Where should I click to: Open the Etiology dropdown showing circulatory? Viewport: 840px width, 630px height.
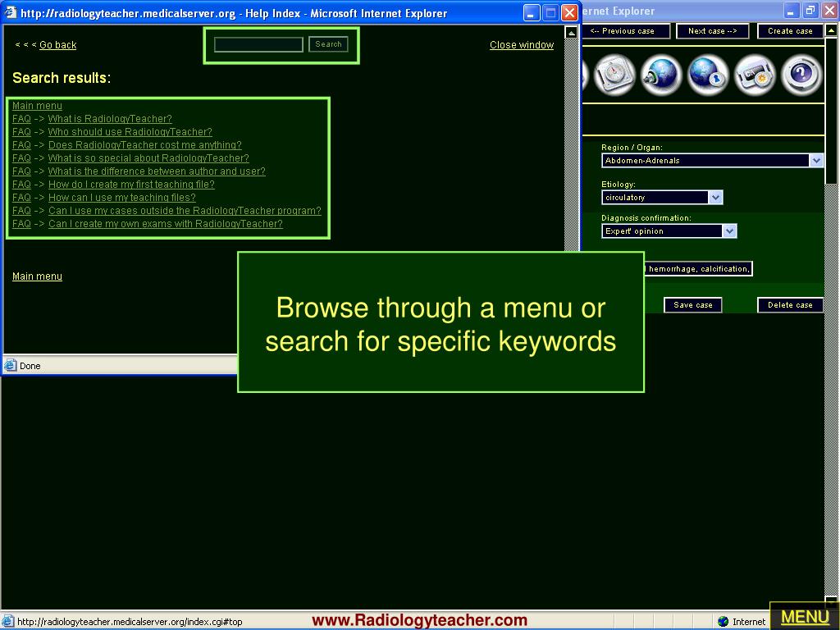coord(662,197)
